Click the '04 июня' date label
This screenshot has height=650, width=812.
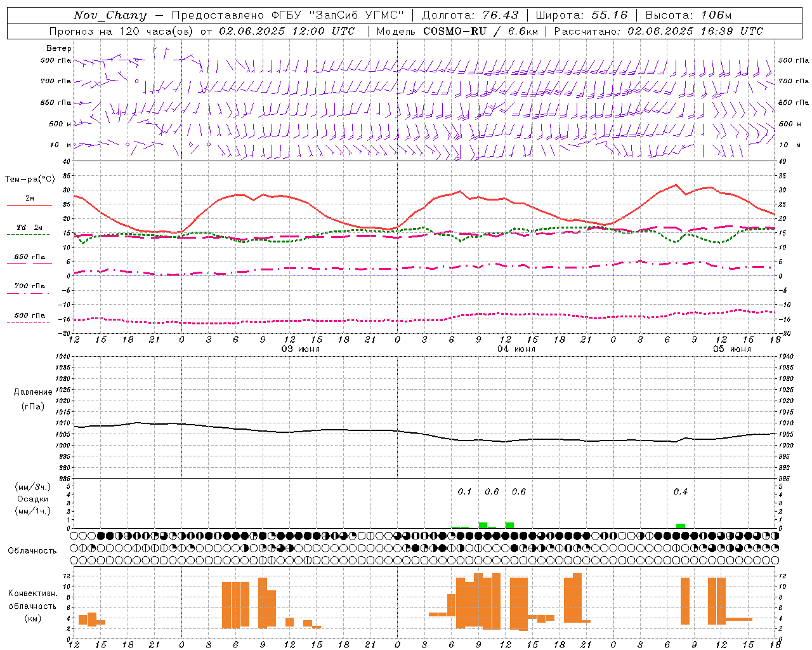click(x=516, y=349)
